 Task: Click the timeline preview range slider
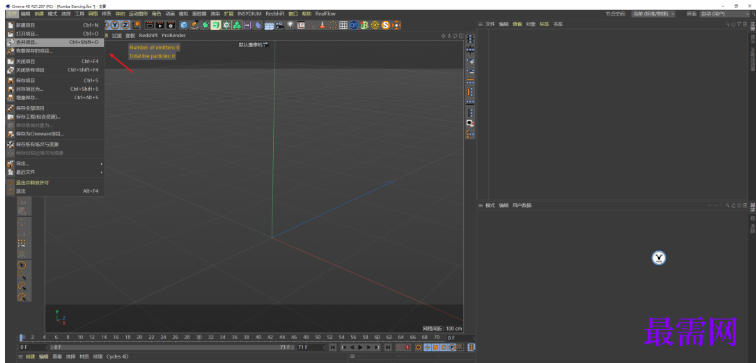(173, 347)
